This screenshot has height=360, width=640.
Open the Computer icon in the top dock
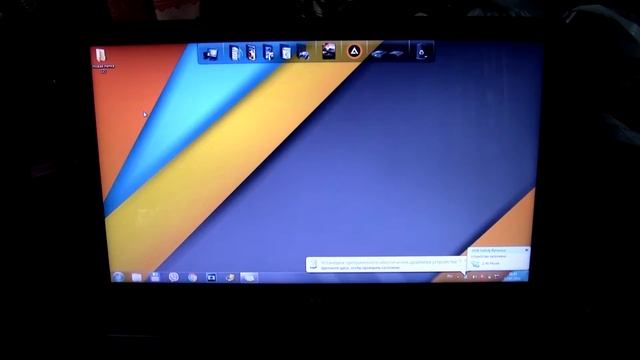click(x=211, y=53)
